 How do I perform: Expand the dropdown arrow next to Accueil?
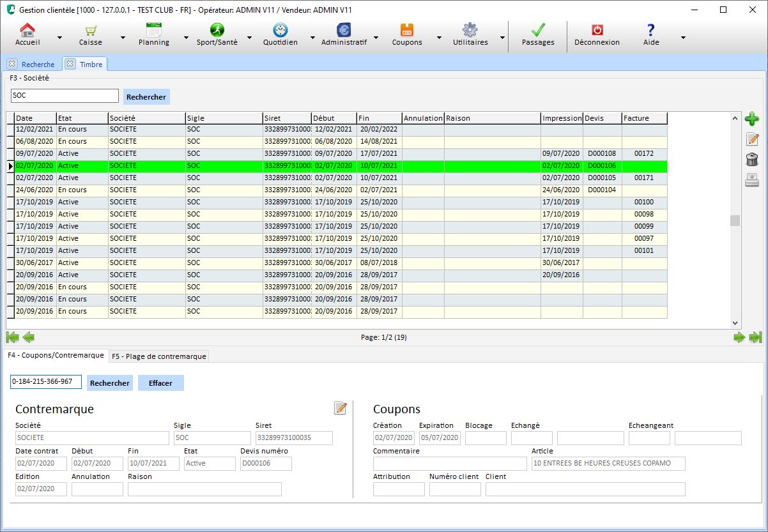(x=59, y=38)
